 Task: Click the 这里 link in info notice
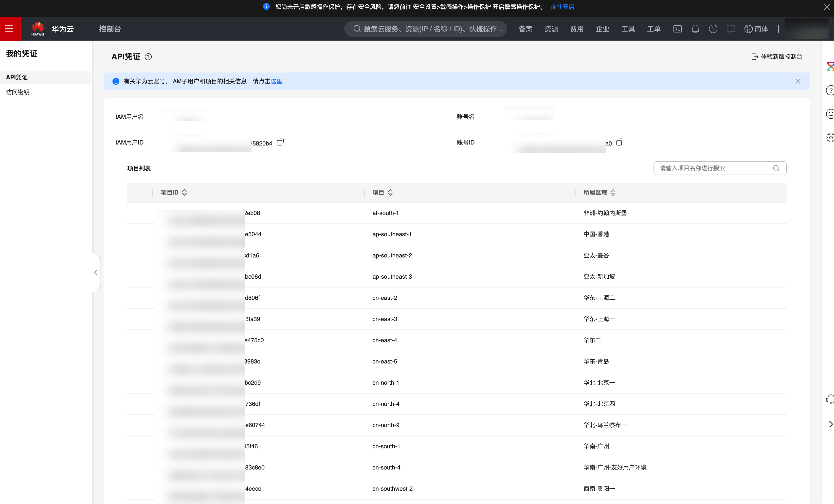276,81
